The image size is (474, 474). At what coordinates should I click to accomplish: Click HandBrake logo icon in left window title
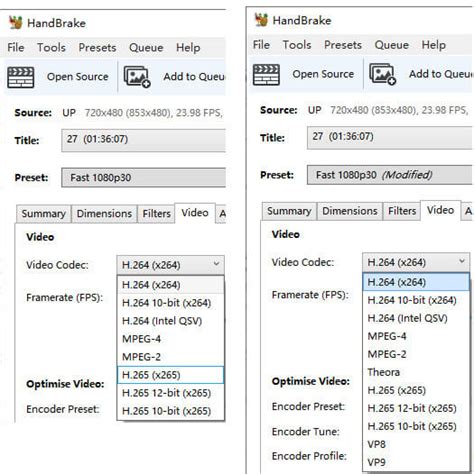click(15, 23)
